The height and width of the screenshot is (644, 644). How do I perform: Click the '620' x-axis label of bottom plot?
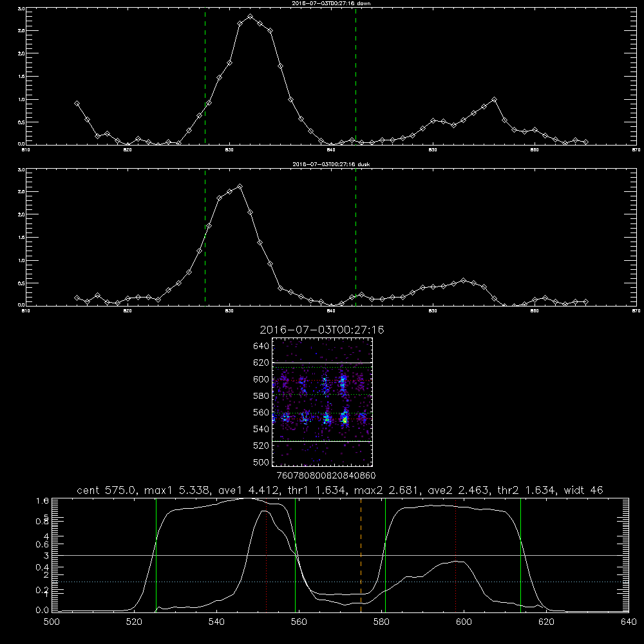546,621
